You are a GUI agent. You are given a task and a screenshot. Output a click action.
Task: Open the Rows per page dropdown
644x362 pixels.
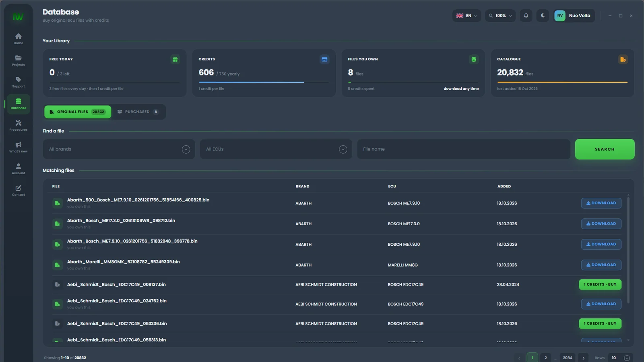(620, 358)
